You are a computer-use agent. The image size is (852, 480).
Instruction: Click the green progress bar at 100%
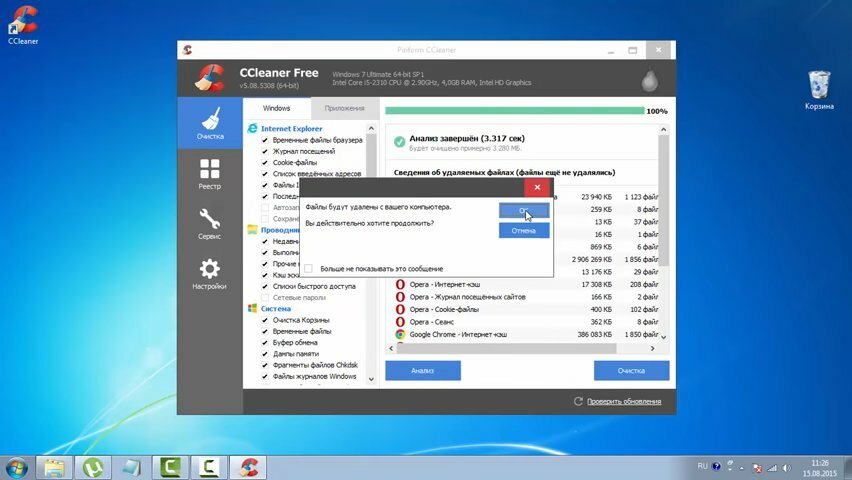(x=515, y=111)
